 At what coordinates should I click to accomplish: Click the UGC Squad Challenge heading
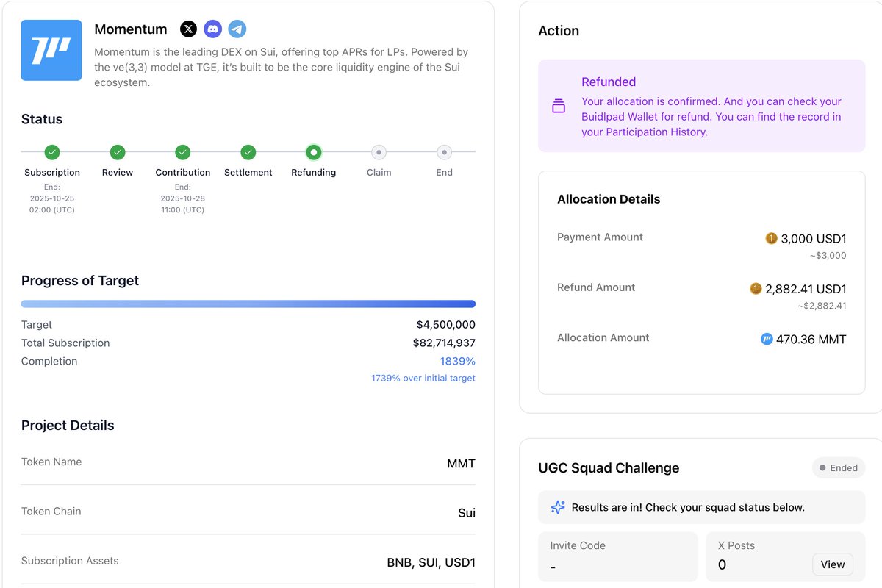[609, 468]
